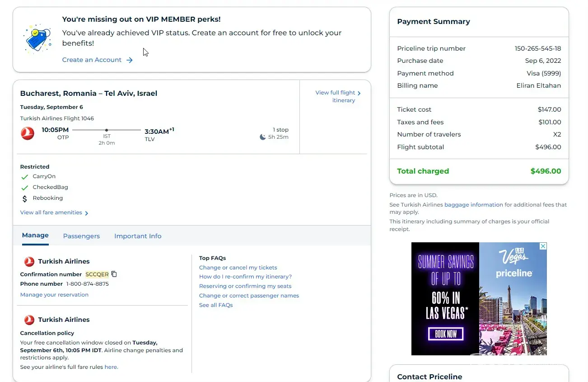
Task: Click the CarryOn green checkmark
Action: click(25, 177)
